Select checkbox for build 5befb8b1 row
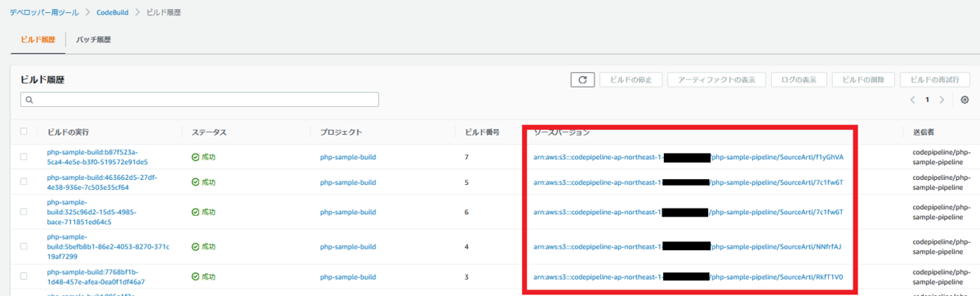This screenshot has width=980, height=296. pyautogui.click(x=24, y=246)
